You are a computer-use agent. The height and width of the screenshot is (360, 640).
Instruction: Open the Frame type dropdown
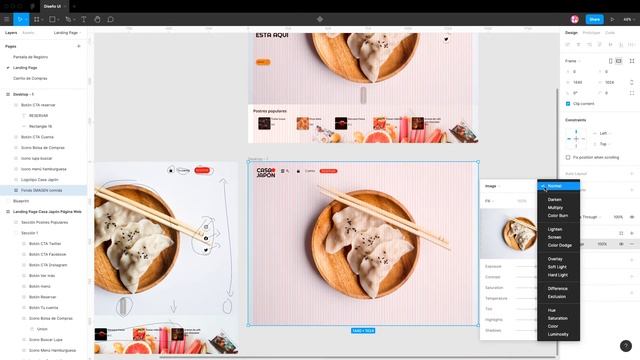point(573,61)
